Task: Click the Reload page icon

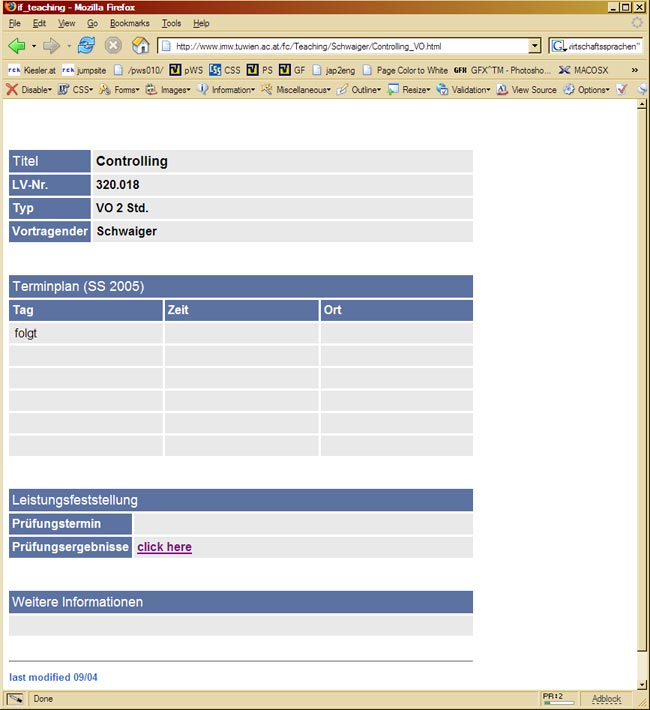Action: coord(87,46)
